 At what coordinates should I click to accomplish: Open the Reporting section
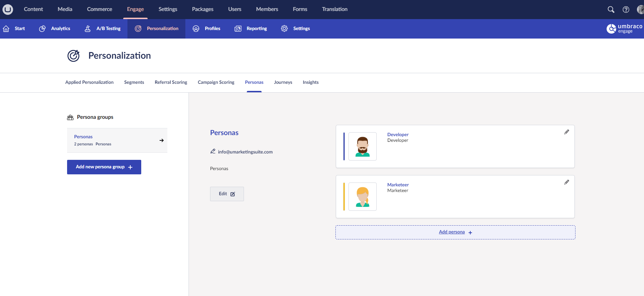click(251, 29)
